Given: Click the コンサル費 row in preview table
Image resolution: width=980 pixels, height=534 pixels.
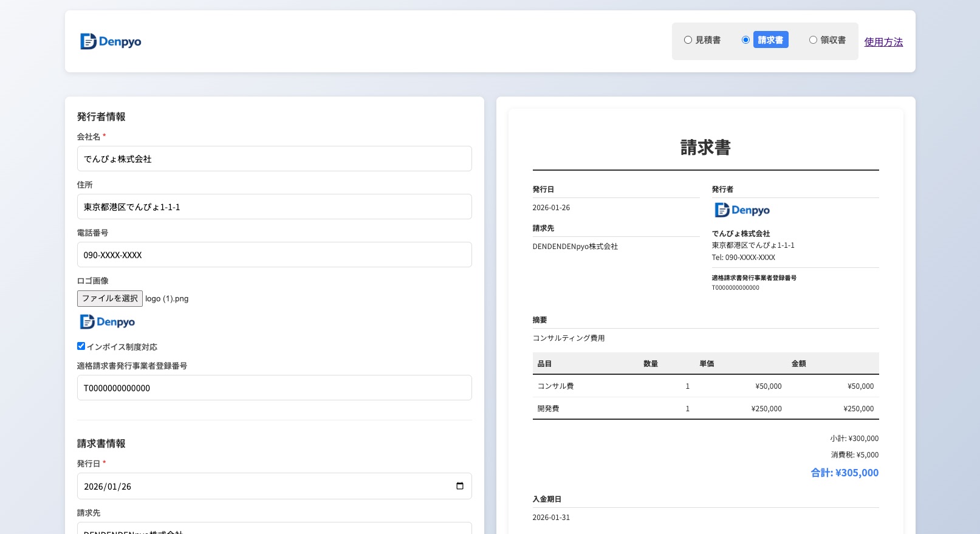Looking at the screenshot, I should [705, 386].
